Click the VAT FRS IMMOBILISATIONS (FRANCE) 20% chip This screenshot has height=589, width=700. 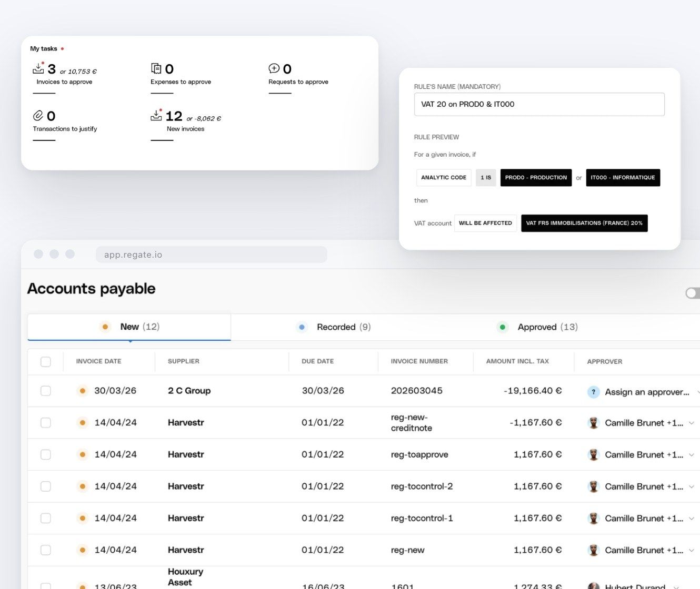[x=584, y=223]
